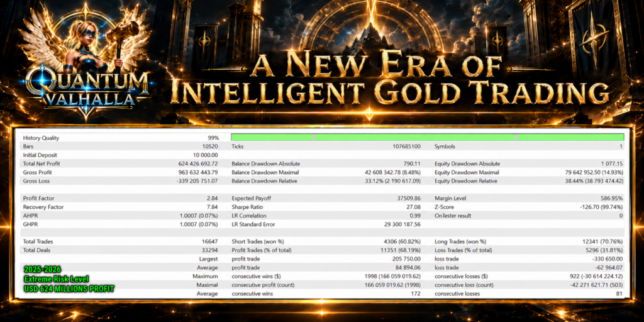Click the Initial Deposit value '10 000.00'
Viewport: 644px width, 322px height.
click(x=206, y=155)
